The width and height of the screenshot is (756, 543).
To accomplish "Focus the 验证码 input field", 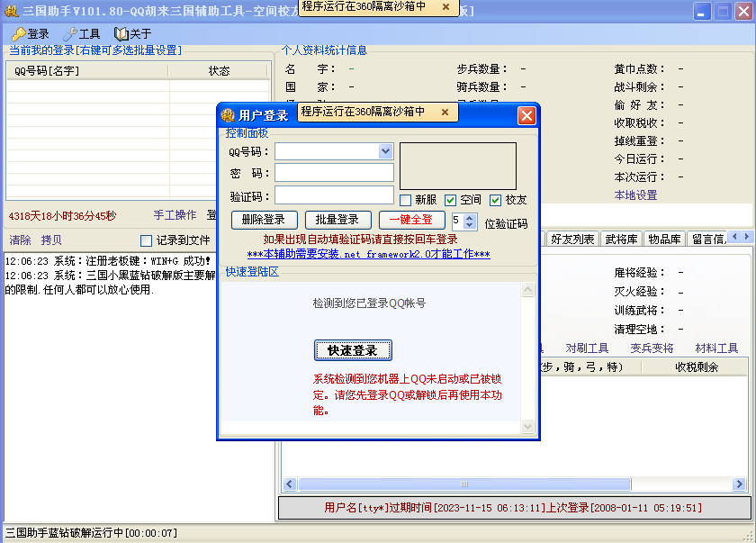I will [334, 195].
